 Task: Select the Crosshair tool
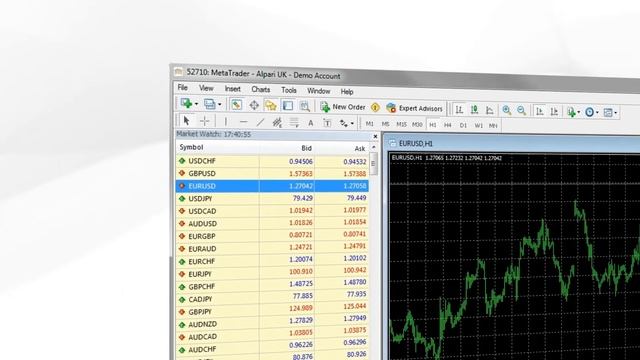coord(204,121)
